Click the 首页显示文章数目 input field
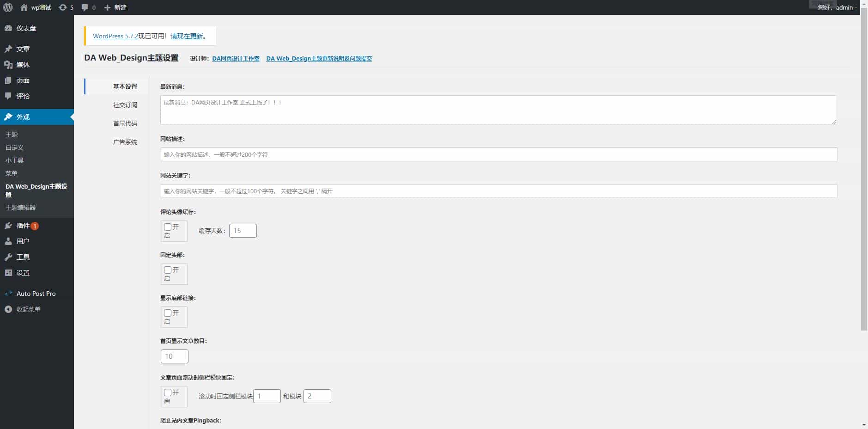This screenshot has width=868, height=429. (x=175, y=356)
